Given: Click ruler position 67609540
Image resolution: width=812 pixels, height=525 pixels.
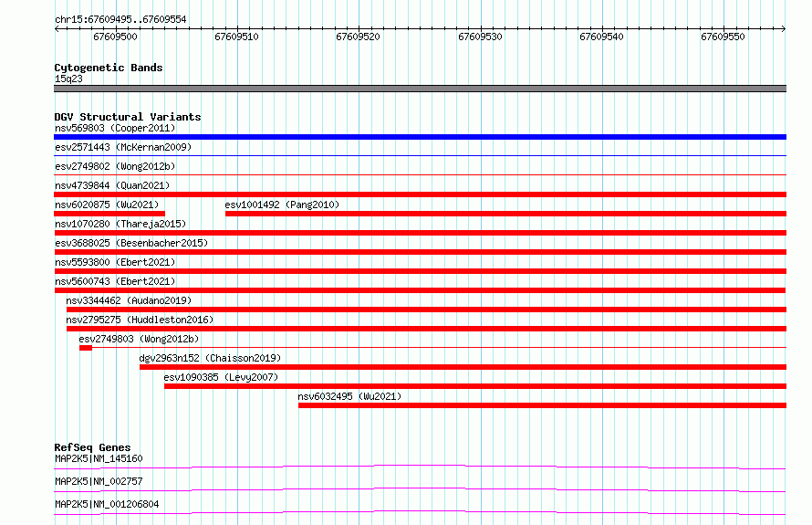Looking at the screenshot, I should [601, 37].
